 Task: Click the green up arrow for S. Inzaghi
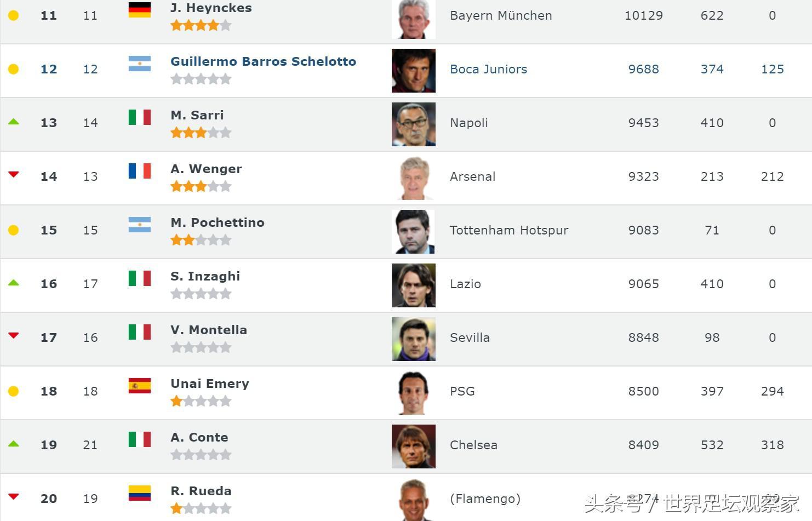click(x=14, y=283)
